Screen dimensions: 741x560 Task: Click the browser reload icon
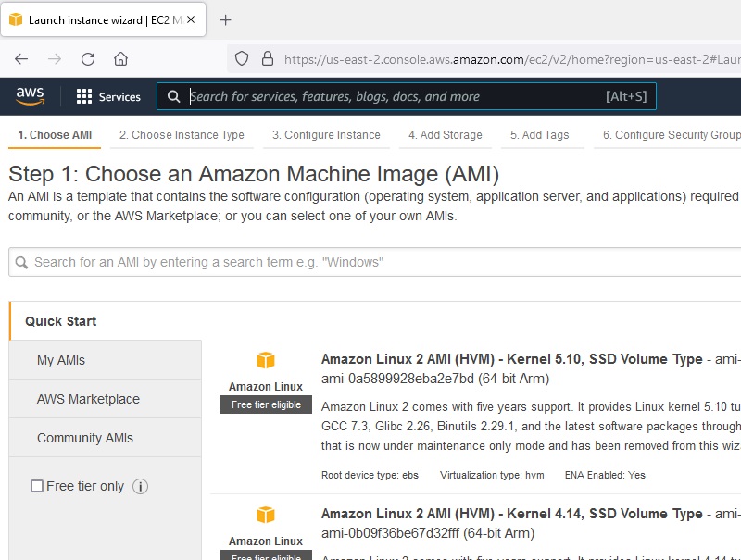pos(88,59)
